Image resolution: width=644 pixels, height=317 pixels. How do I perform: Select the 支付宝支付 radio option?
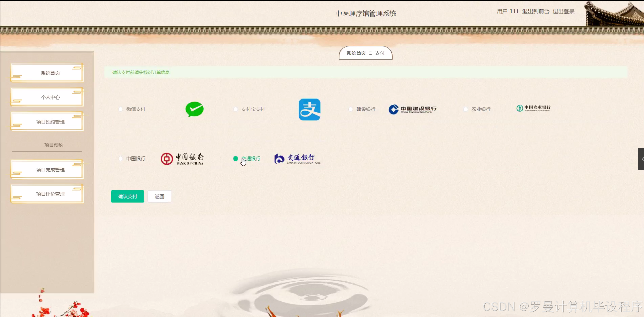(x=236, y=109)
